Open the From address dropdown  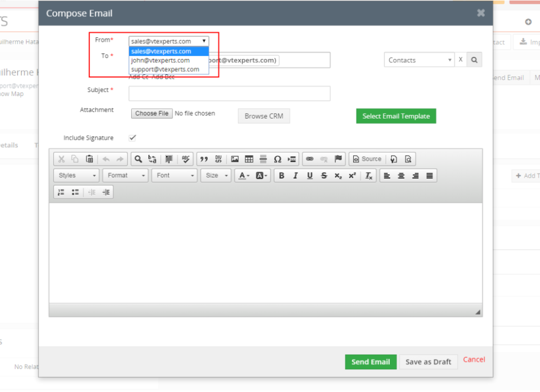pyautogui.click(x=169, y=41)
